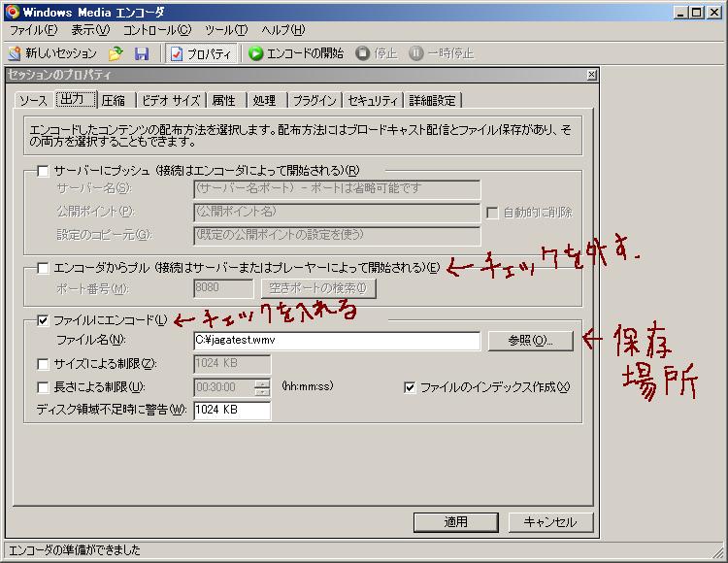Open the プロパティ toolbar button
This screenshot has height=563, width=728.
click(x=201, y=53)
